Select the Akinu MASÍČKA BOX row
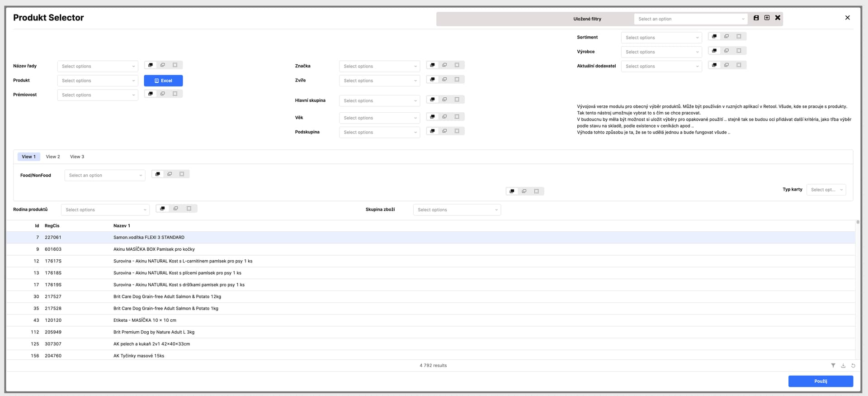Viewport: 868px width, 396px height. pos(154,249)
